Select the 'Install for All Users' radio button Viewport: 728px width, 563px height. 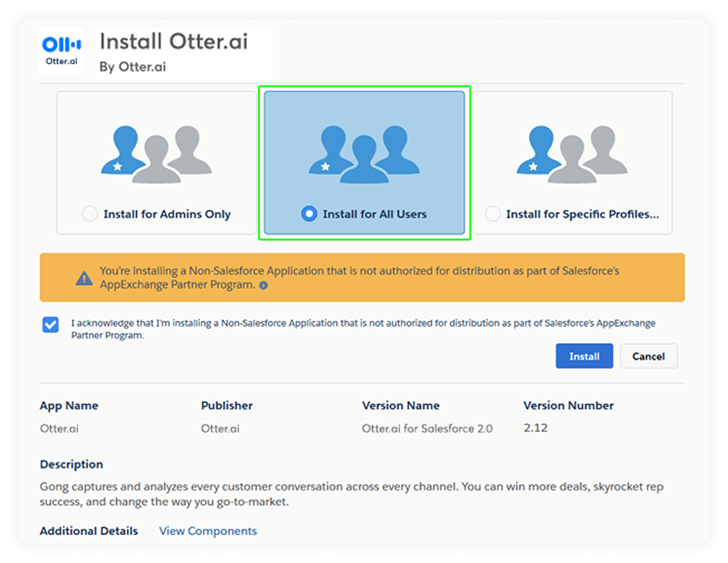[309, 214]
